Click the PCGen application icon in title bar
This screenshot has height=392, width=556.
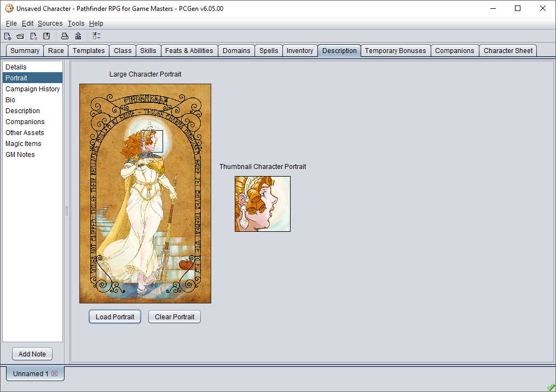tap(9, 8)
